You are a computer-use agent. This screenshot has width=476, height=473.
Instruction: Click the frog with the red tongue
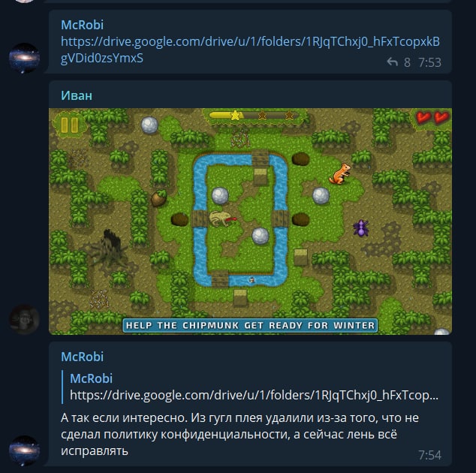tap(222, 218)
